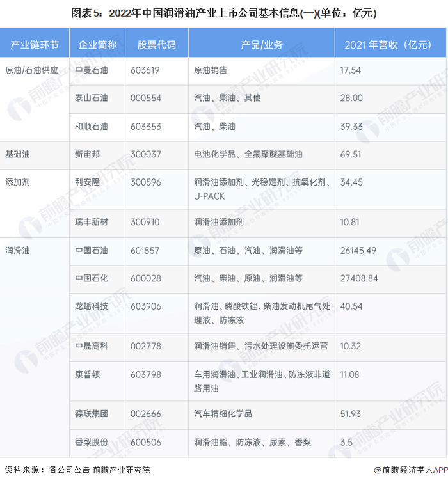Click product cell 润滑油销售、污水处理设施委托运营
This screenshot has height=483, width=448.
[x=260, y=346]
